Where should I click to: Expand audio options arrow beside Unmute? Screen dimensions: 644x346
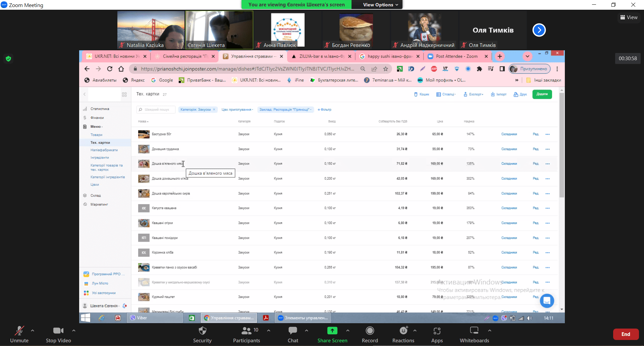coord(33,331)
